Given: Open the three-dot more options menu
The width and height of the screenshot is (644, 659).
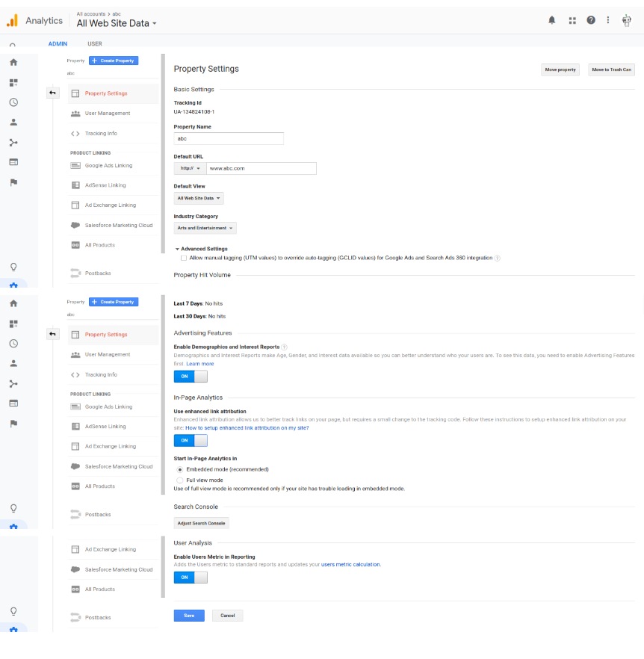Looking at the screenshot, I should [x=608, y=20].
